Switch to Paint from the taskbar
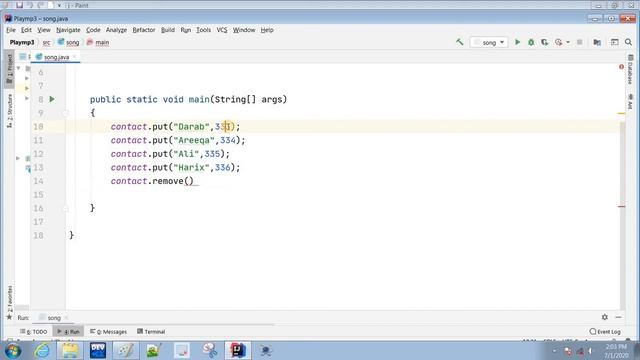The image size is (640, 360). [126, 351]
